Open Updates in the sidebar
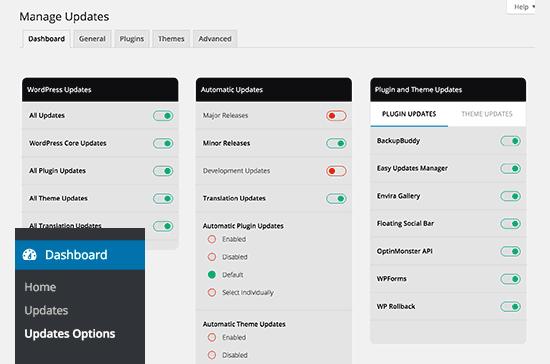Image resolution: width=550 pixels, height=364 pixels. pos(46,310)
